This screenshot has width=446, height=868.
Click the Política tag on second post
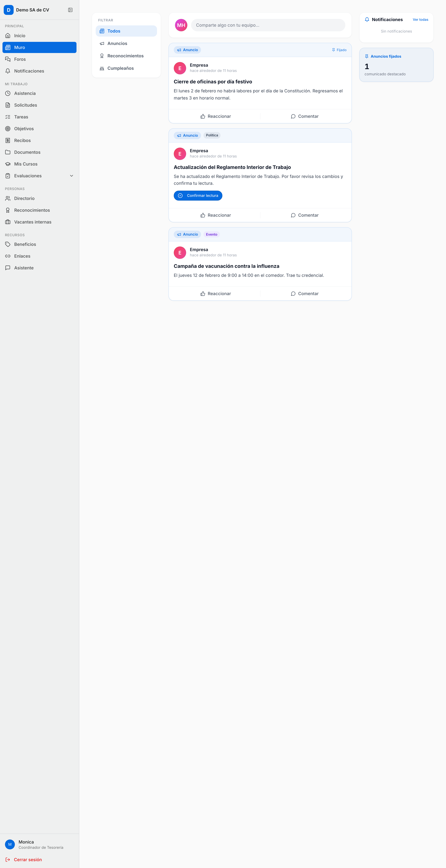(x=212, y=135)
